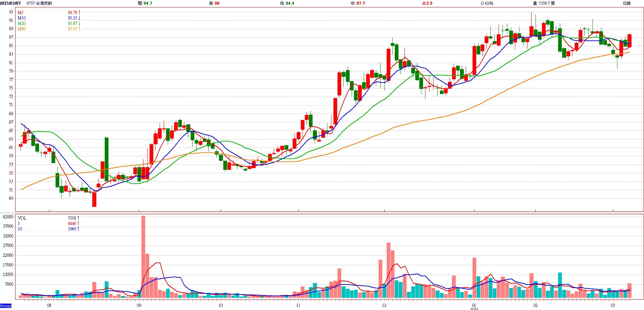Click the M20 value 85.87

[x=72, y=23]
